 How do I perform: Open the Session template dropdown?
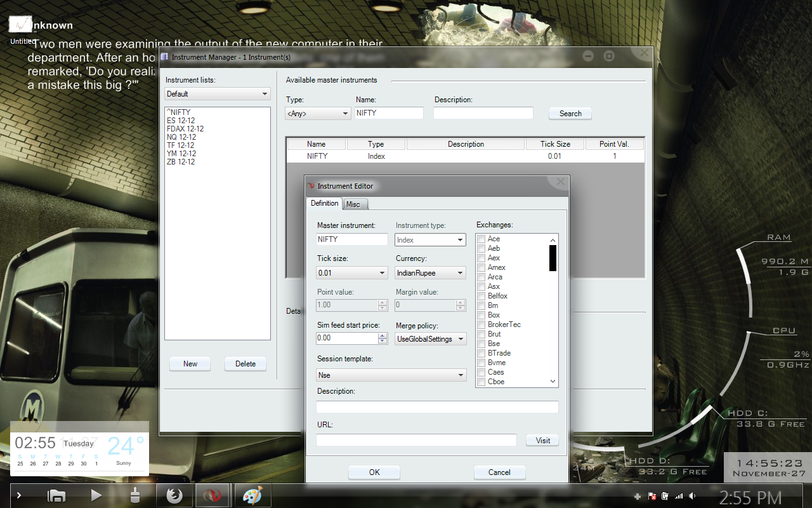click(391, 375)
